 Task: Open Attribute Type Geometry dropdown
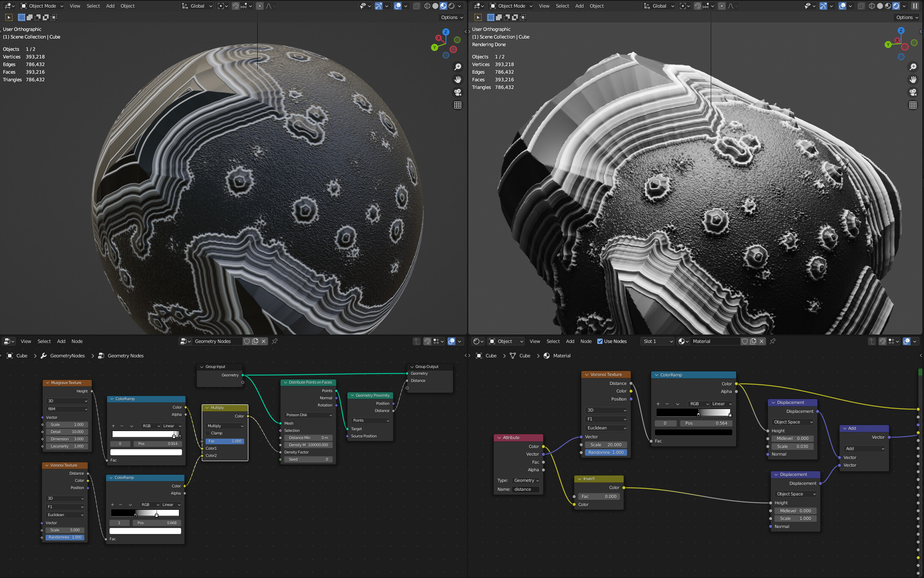(526, 481)
